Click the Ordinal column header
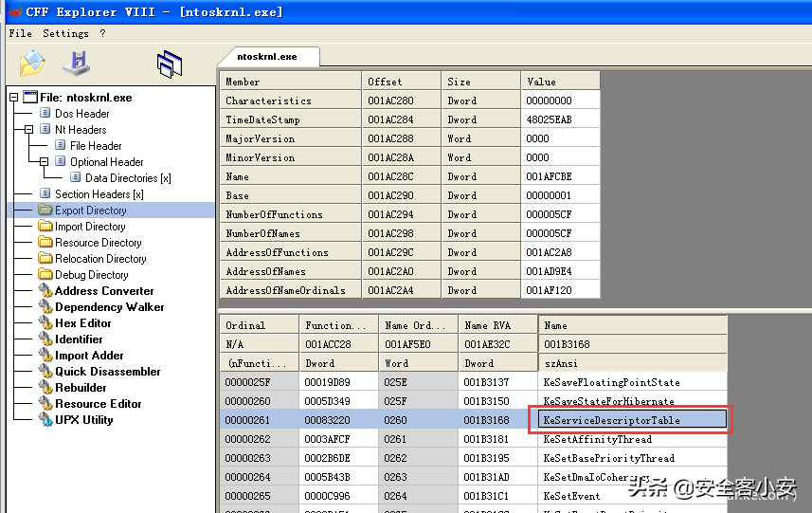The width and height of the screenshot is (812, 513). tap(259, 325)
